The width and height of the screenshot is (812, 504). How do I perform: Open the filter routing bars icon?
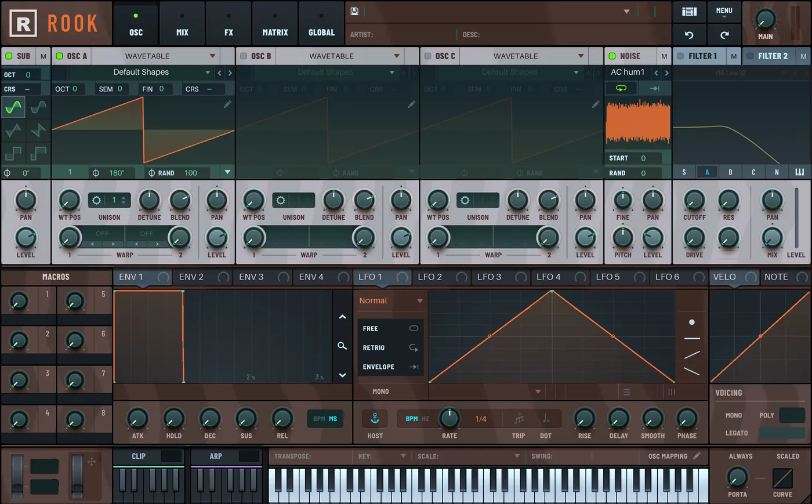pyautogui.click(x=800, y=172)
